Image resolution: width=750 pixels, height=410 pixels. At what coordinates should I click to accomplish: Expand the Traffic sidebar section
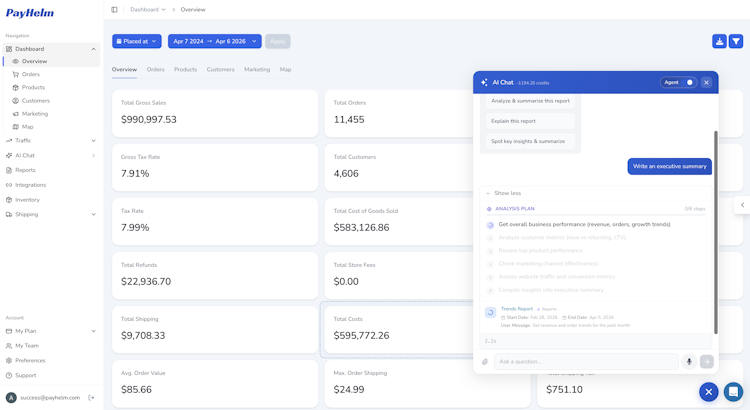click(93, 141)
